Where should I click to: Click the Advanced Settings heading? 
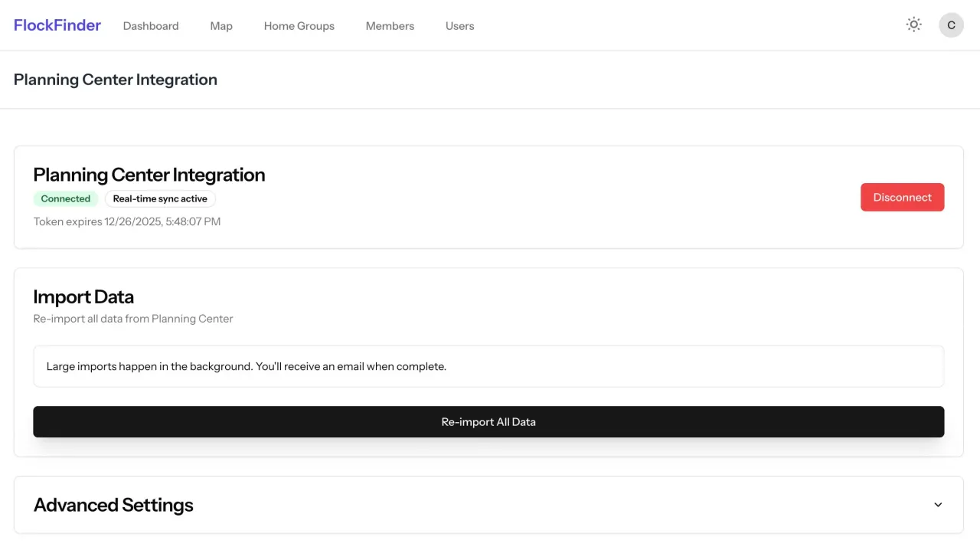(113, 505)
